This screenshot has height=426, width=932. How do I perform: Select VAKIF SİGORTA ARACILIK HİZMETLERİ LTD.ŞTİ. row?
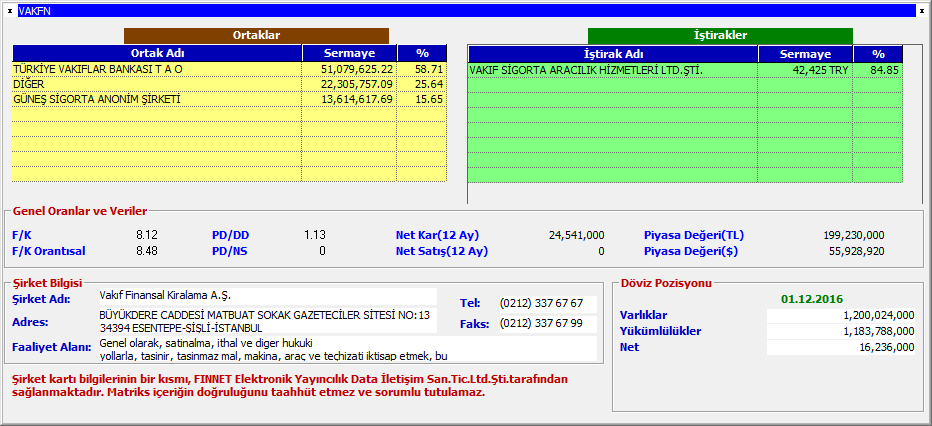685,70
